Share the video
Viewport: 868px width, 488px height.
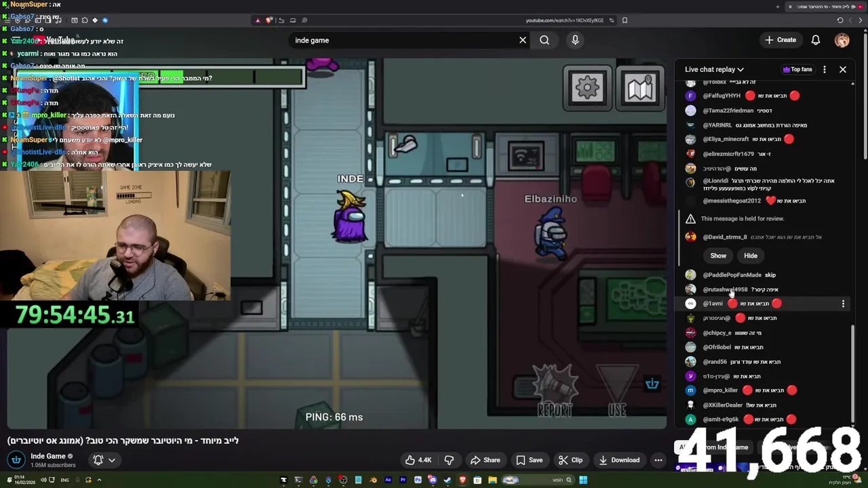coord(486,460)
